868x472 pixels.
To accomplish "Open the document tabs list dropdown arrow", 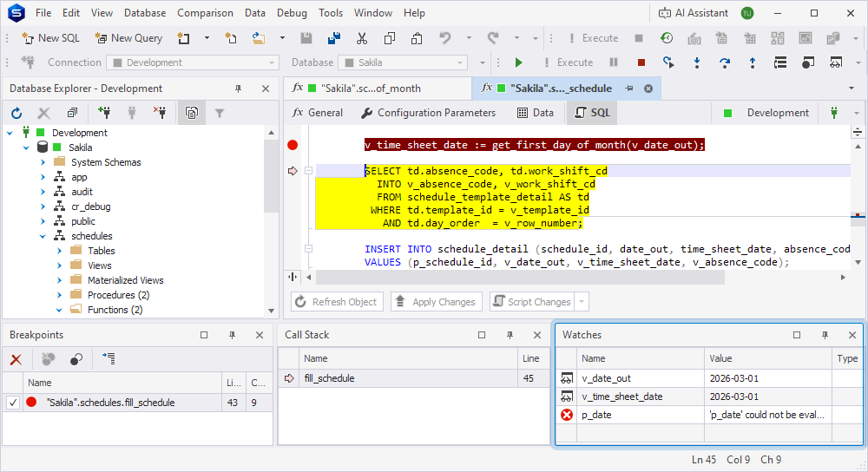I will 852,88.
